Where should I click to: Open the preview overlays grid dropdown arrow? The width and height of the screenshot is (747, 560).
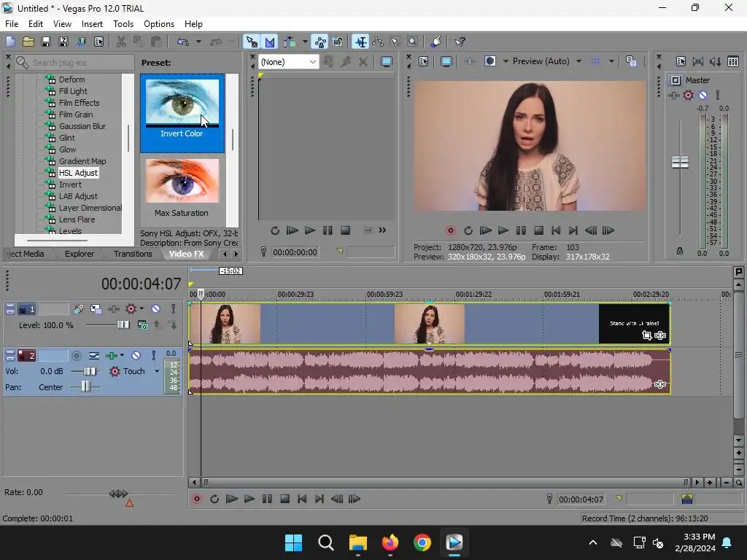(x=611, y=61)
